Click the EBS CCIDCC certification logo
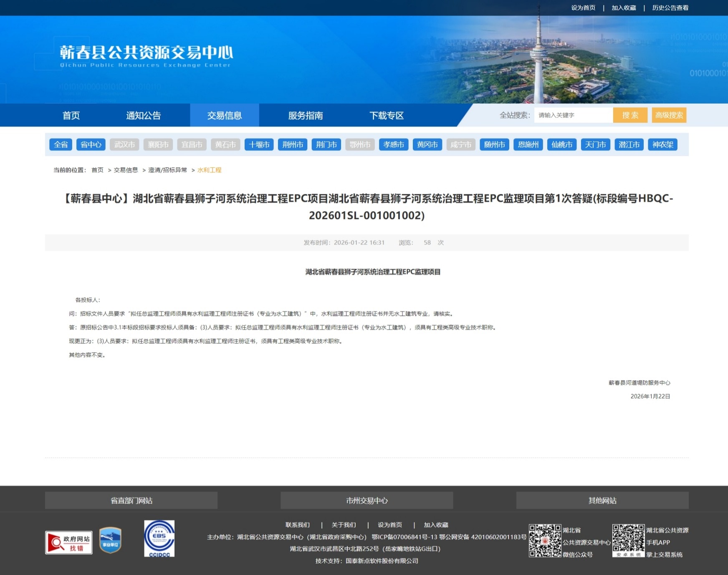Viewport: 728px width, 575px height. click(x=159, y=538)
